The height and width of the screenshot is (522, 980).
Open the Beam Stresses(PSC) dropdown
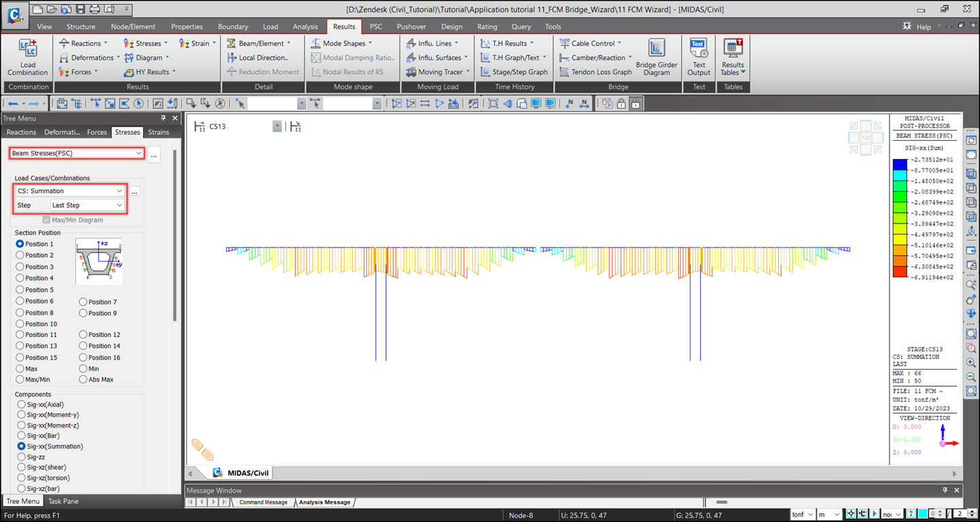coord(77,154)
